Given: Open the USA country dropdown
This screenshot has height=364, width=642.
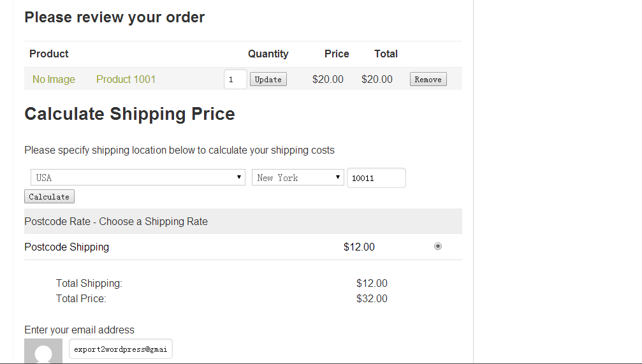Looking at the screenshot, I should [x=138, y=177].
